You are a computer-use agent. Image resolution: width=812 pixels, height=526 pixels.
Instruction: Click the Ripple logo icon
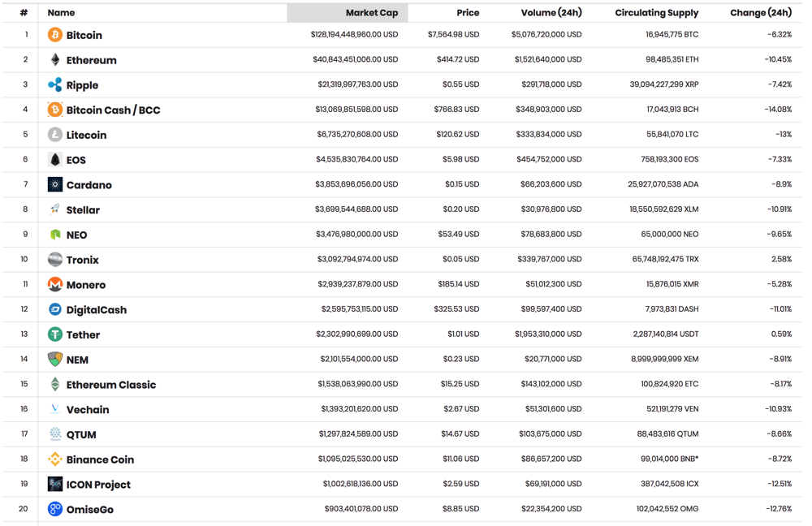tap(55, 84)
